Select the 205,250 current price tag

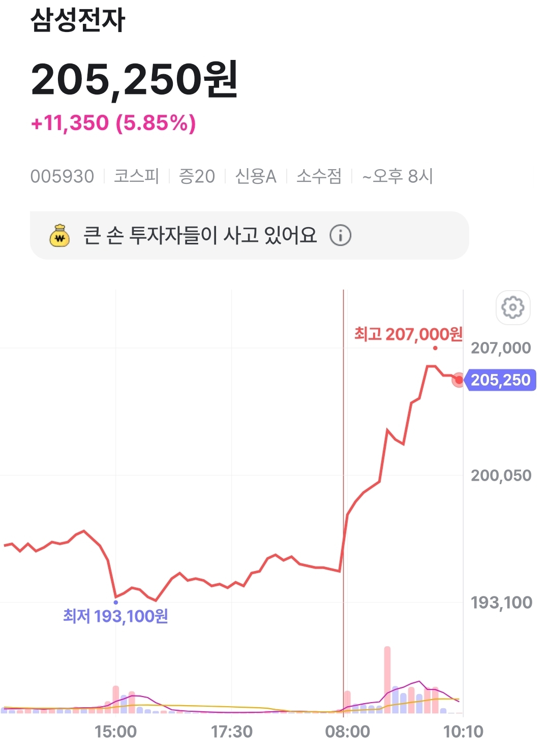pyautogui.click(x=501, y=380)
